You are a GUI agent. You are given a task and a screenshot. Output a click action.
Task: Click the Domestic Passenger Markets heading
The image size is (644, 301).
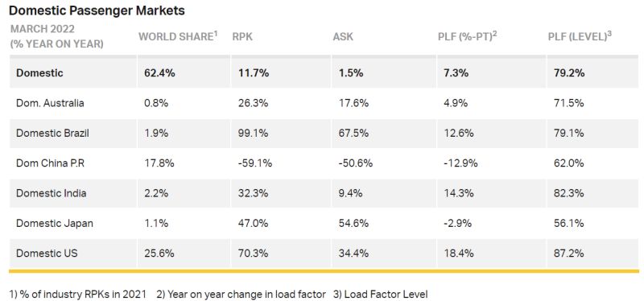point(97,10)
